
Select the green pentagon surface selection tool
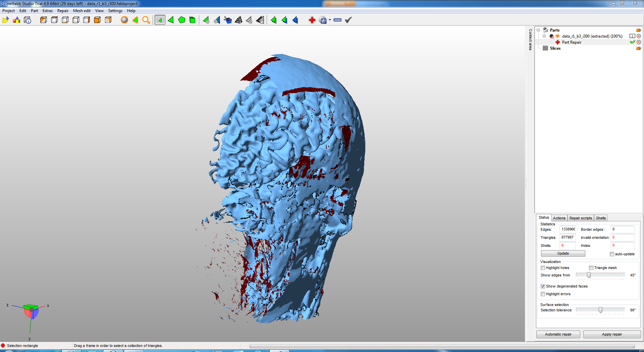click(x=182, y=20)
